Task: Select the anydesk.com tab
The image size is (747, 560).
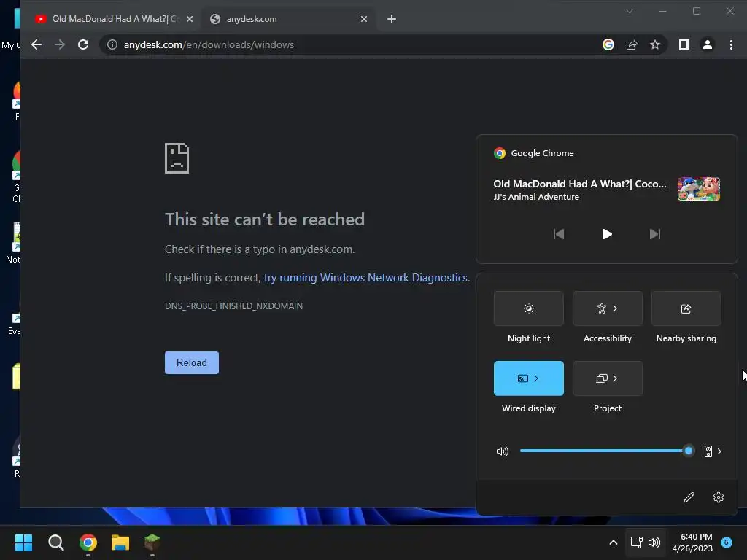Action: 288,19
